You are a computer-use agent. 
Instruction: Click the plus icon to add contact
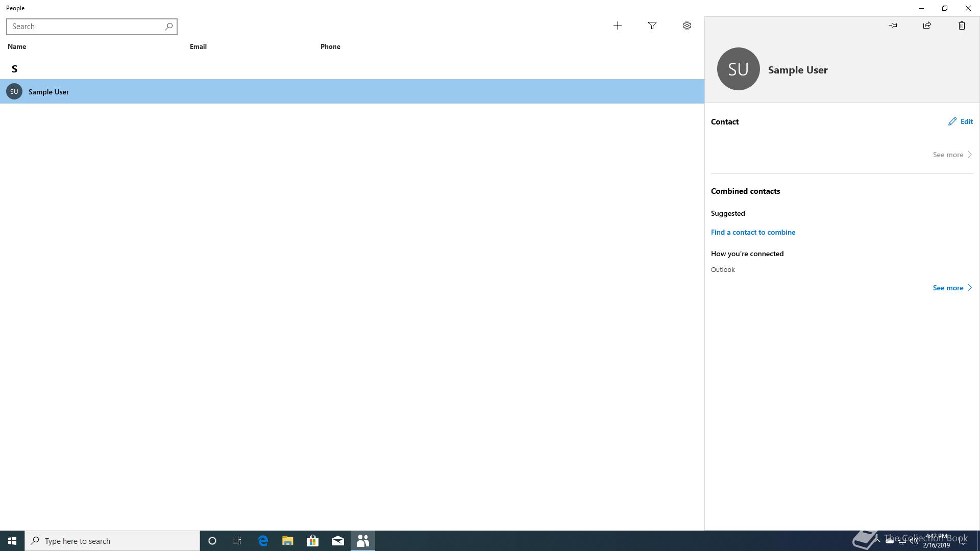pos(617,26)
